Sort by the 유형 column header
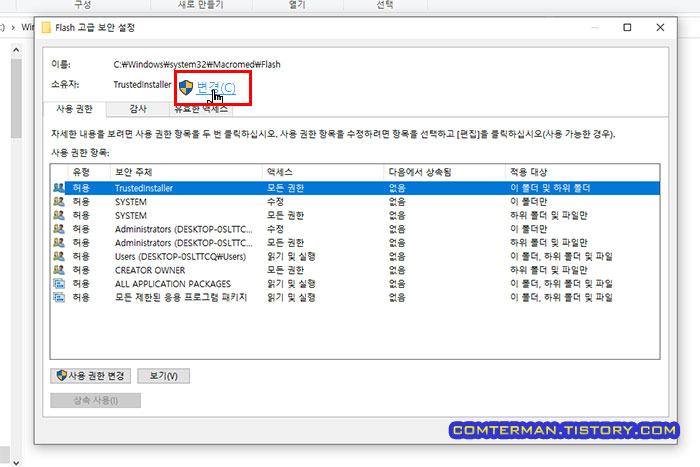 point(89,172)
